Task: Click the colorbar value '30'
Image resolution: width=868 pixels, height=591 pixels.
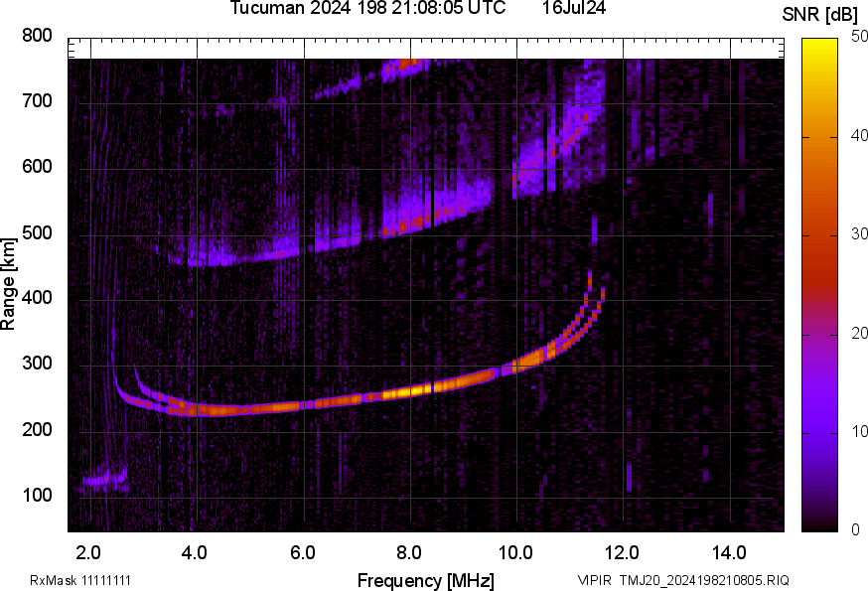Action: [859, 233]
